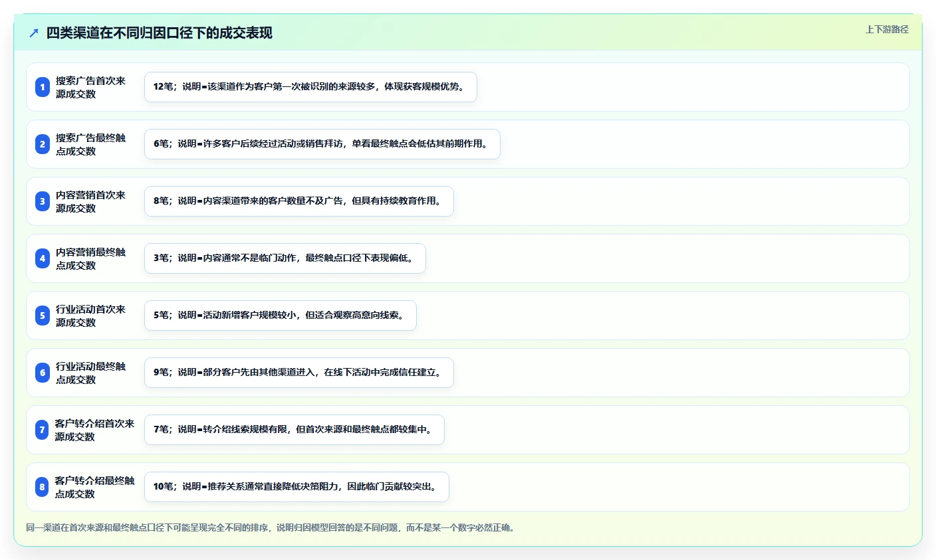
Task: Click number badge 6 for 行业活动最终触点
Action: coord(43,373)
